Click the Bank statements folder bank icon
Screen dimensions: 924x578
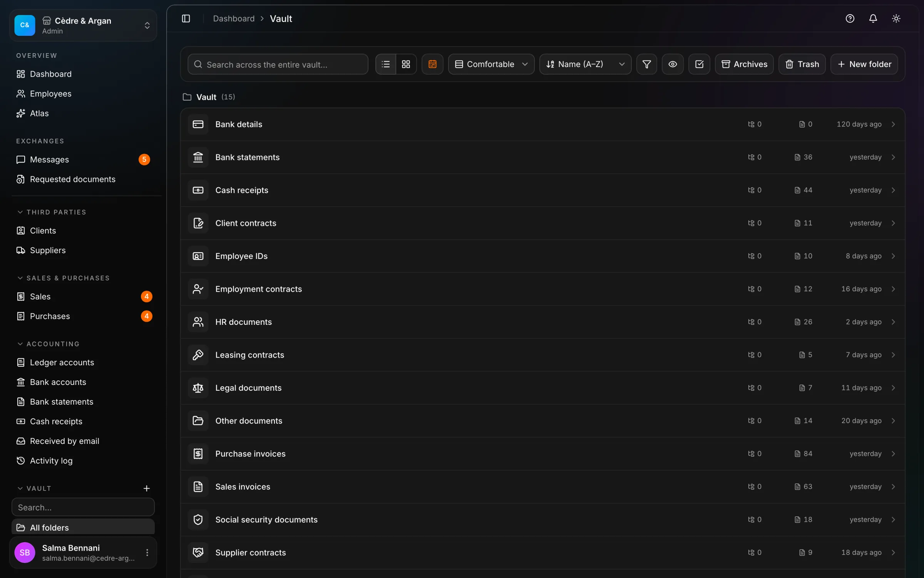coord(198,157)
